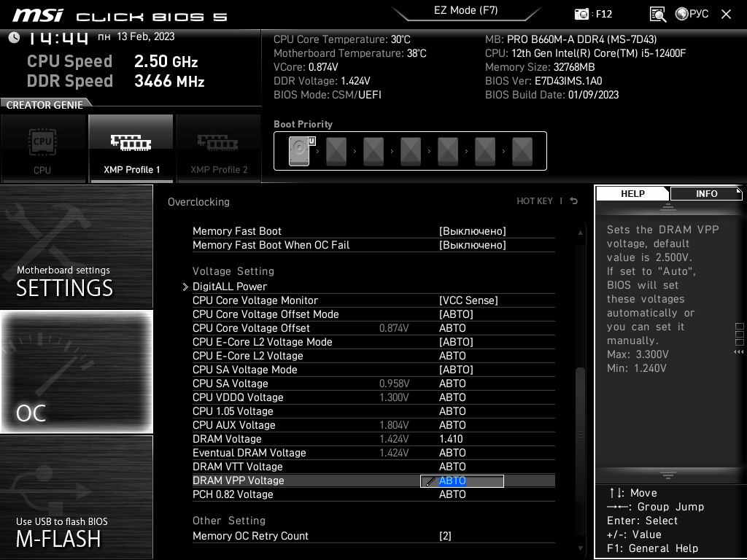Image resolution: width=747 pixels, height=560 pixels.
Task: Edit the CPU Core Voltage Offset value
Action: click(452, 328)
